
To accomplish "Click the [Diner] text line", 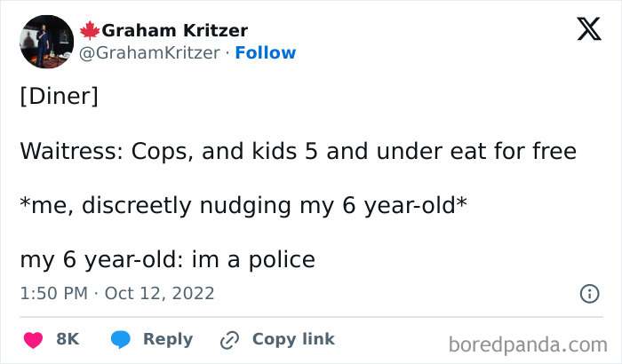I will (59, 97).
